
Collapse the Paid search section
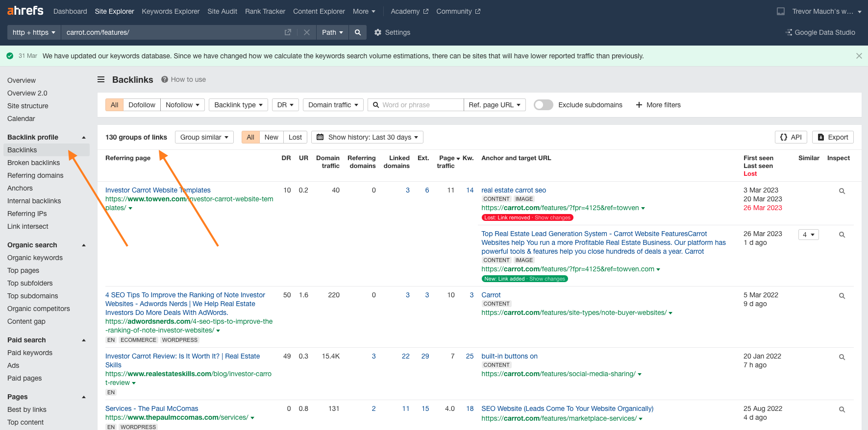tap(84, 340)
